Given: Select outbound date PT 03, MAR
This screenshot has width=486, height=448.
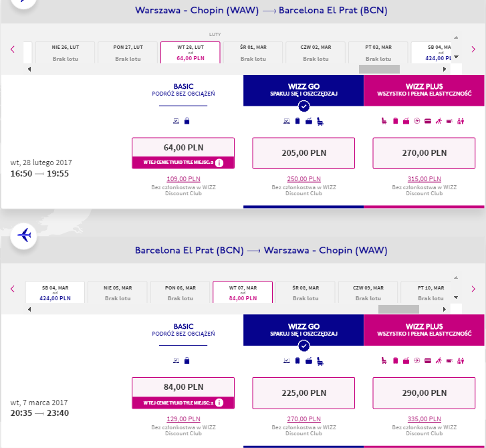Looking at the screenshot, I should (378, 52).
